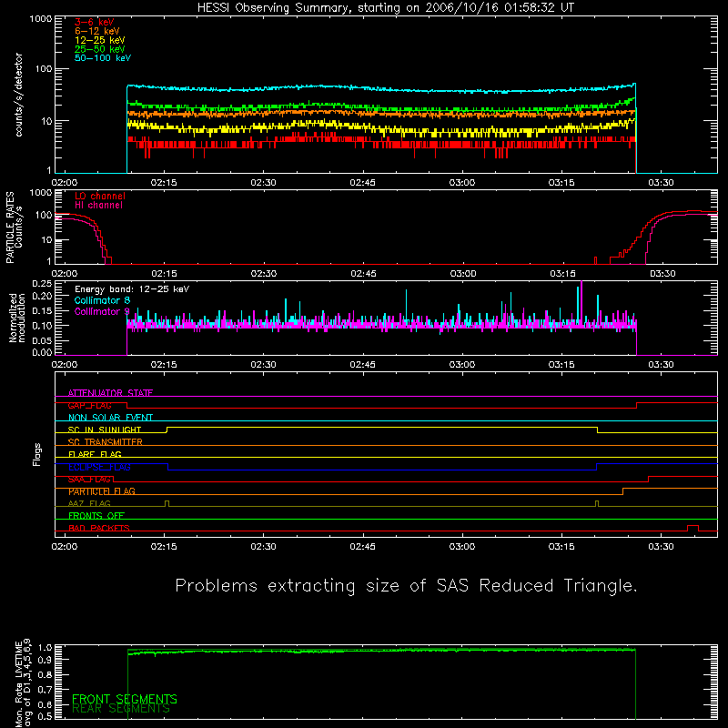Click the 02:45 tick label under the counts panel
This screenshot has width=728, height=728.
coord(362,183)
